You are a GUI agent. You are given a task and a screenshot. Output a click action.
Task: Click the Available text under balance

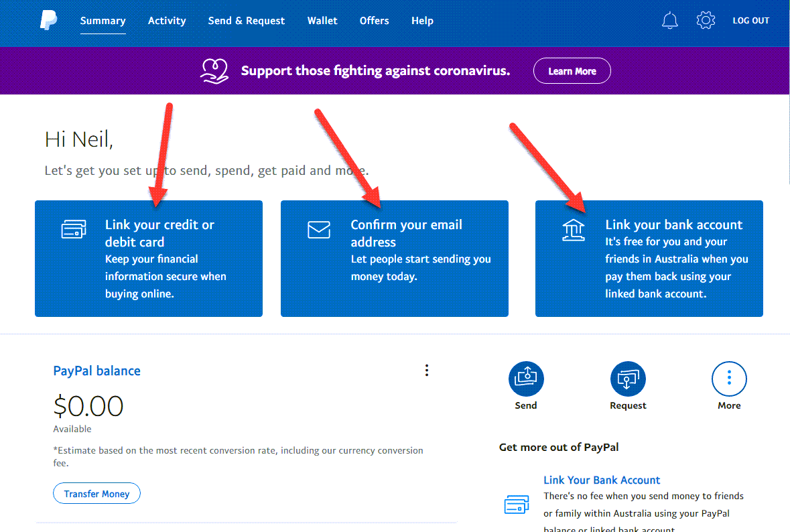tap(72, 429)
